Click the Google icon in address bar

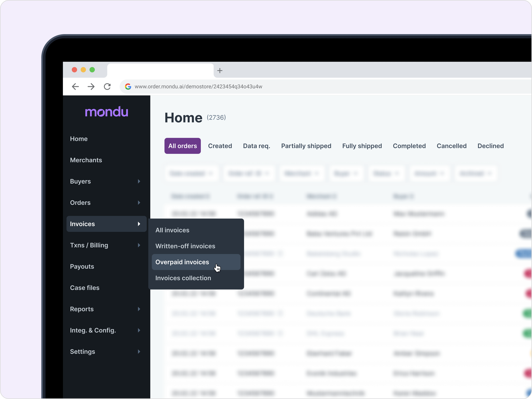click(x=128, y=87)
